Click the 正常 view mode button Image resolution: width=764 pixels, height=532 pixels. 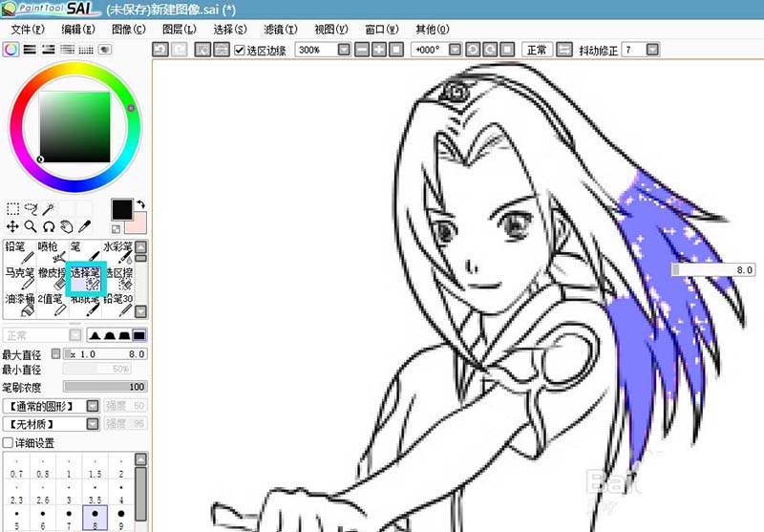point(537,50)
